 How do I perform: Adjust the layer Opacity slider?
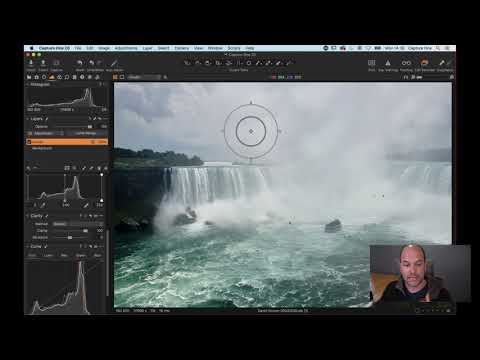75,127
